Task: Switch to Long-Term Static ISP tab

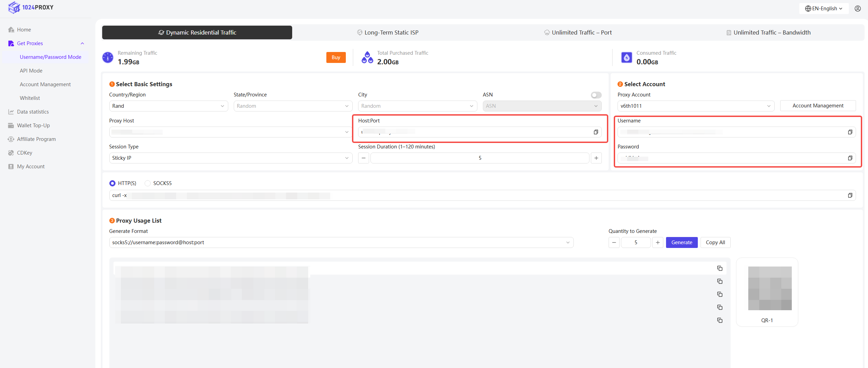Action: [388, 32]
